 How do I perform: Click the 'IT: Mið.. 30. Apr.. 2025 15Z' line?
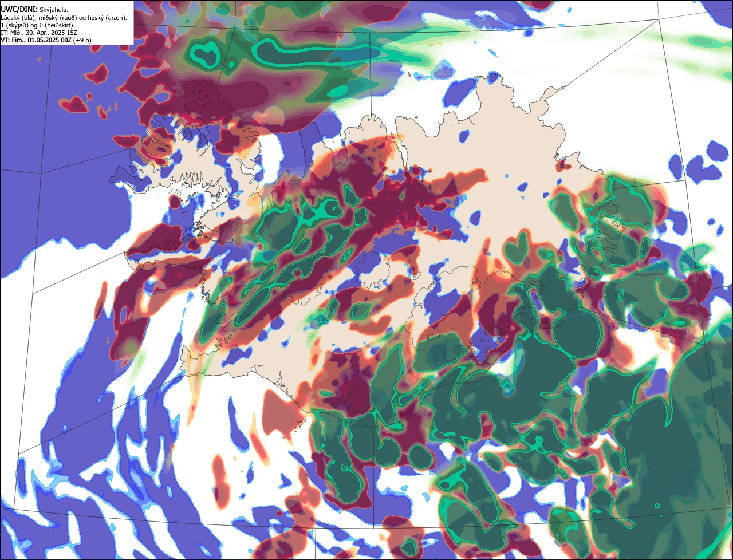point(39,33)
